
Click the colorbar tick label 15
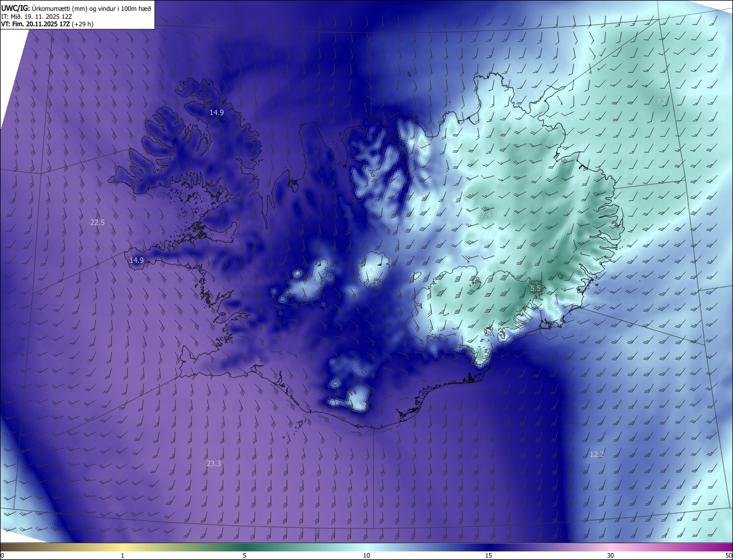click(488, 555)
